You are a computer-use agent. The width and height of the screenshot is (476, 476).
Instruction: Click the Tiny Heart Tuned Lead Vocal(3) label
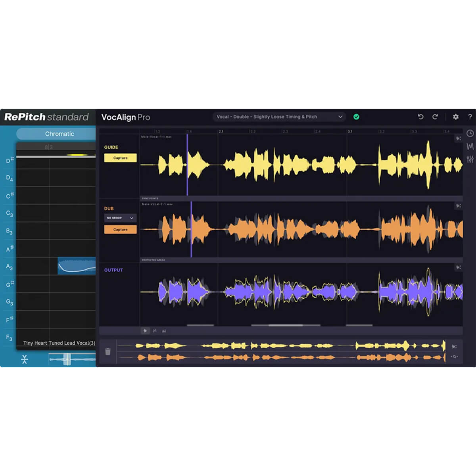coord(59,343)
